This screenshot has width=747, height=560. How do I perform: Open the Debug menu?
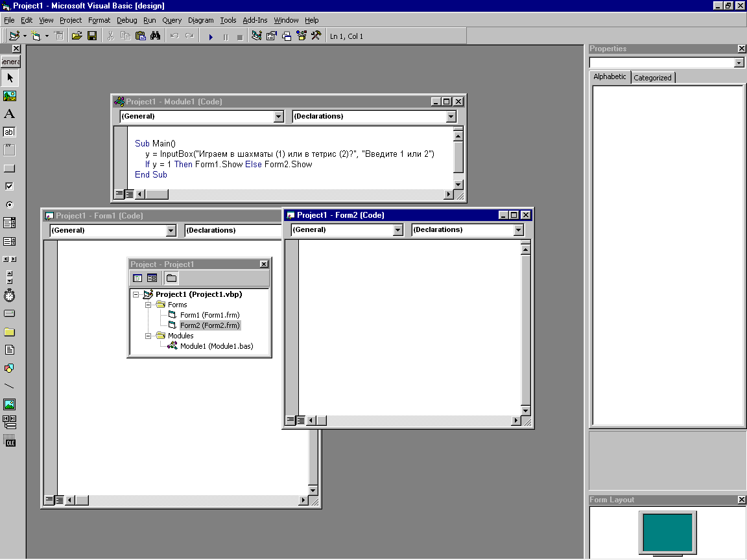[x=126, y=20]
